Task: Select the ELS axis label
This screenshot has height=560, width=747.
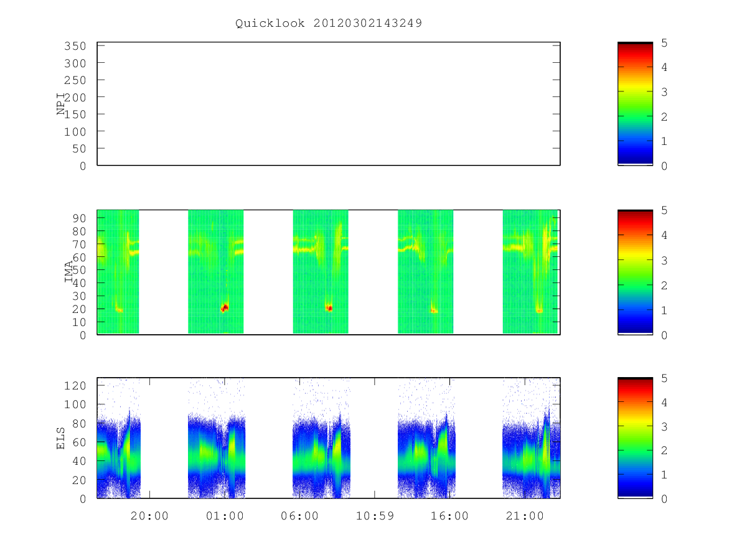Action: 61,438
